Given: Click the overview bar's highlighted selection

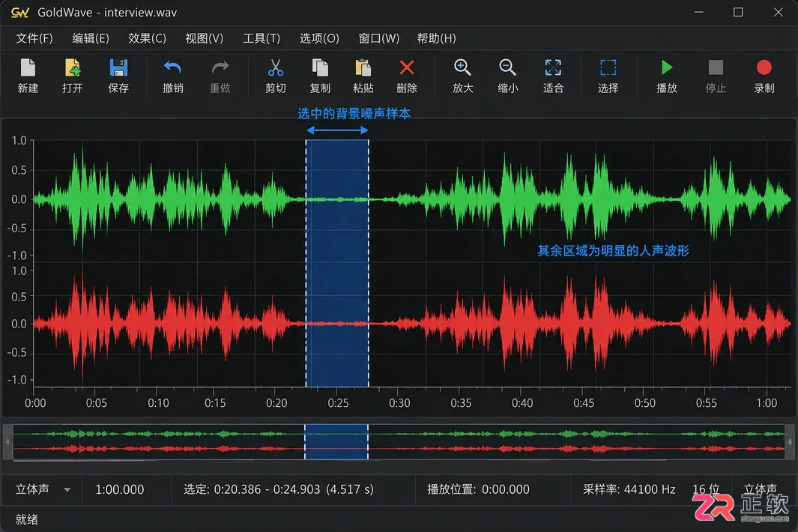Looking at the screenshot, I should tap(336, 441).
